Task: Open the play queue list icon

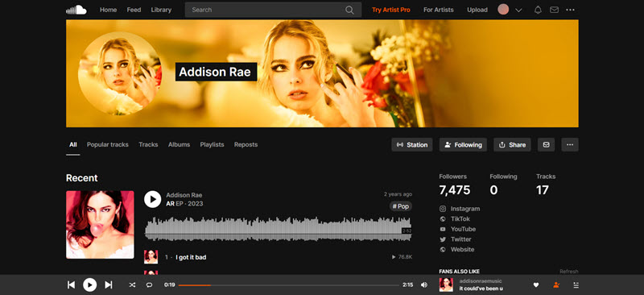Action: (576, 285)
